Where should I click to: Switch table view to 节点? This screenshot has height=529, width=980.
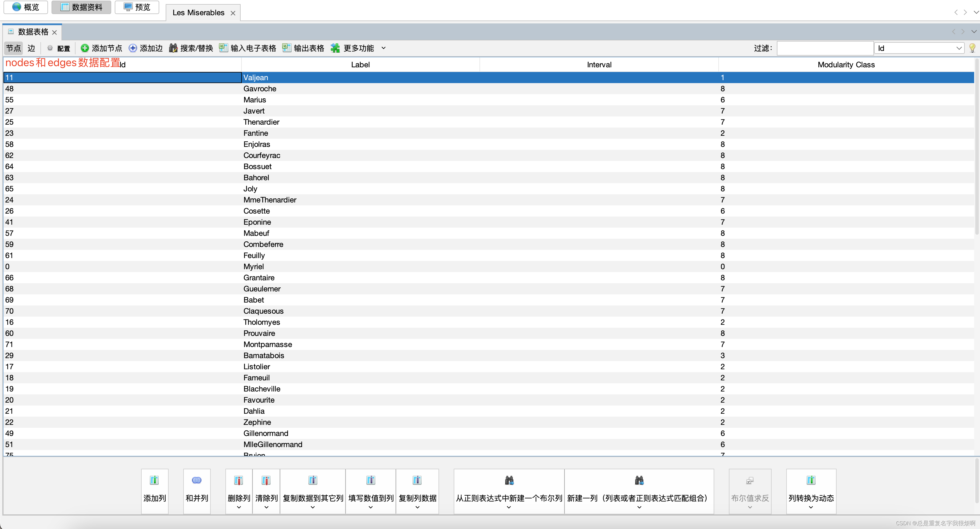[13, 48]
